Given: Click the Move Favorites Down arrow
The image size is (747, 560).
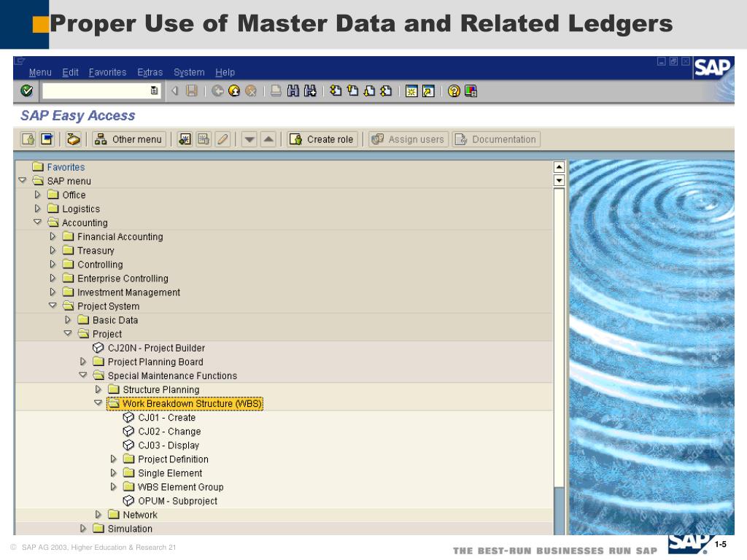Looking at the screenshot, I should (249, 139).
